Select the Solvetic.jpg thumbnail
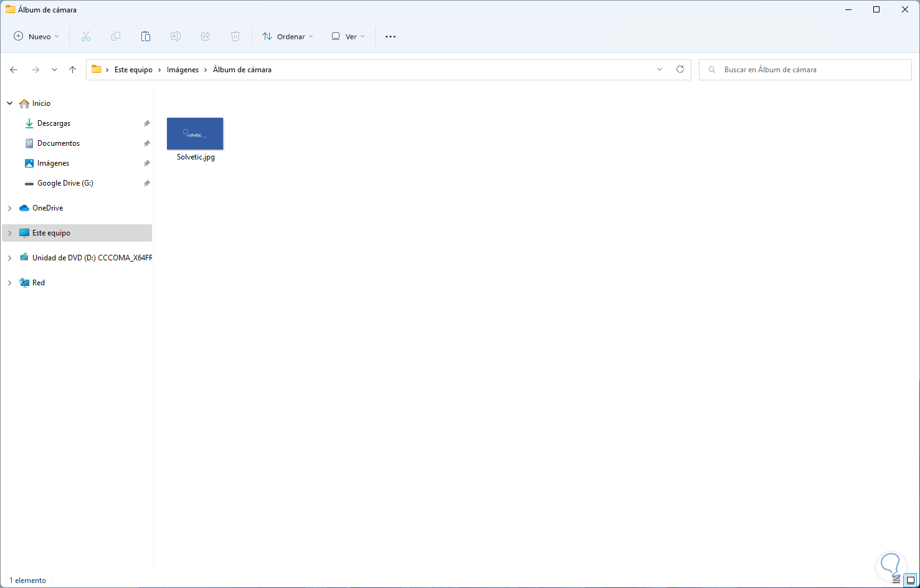This screenshot has width=920, height=588. click(195, 133)
